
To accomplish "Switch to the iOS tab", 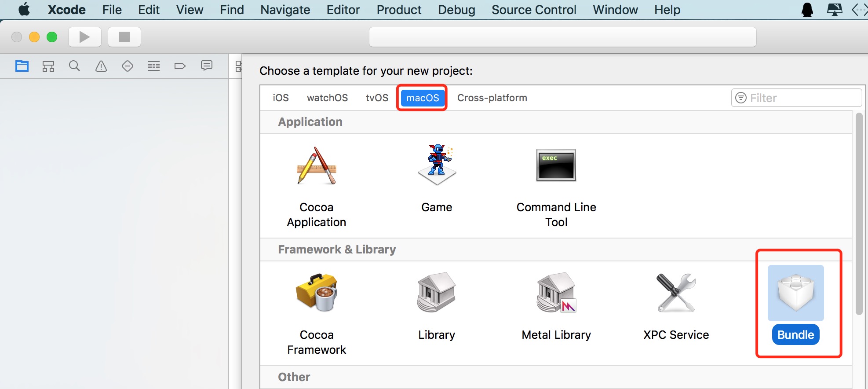I will 281,98.
